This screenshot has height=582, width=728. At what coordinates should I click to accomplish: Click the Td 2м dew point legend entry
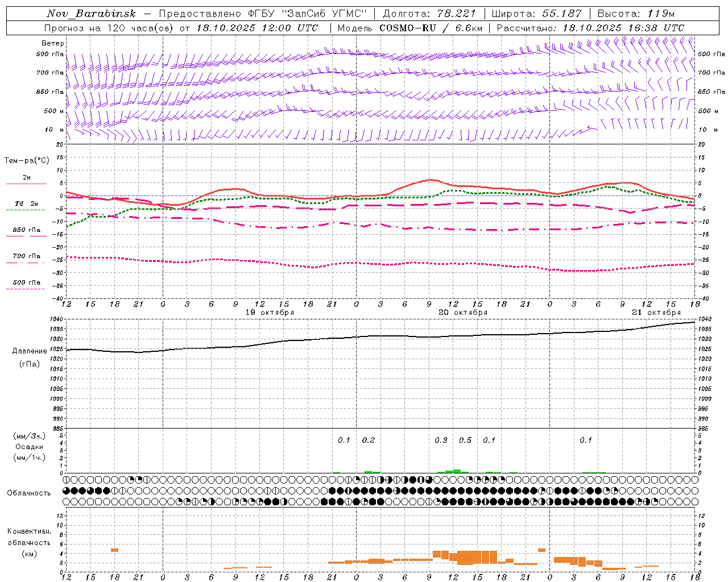[x=27, y=203]
